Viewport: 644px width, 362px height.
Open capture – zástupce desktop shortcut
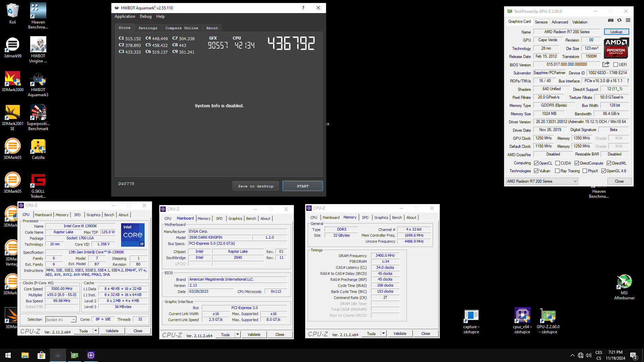[x=471, y=321]
